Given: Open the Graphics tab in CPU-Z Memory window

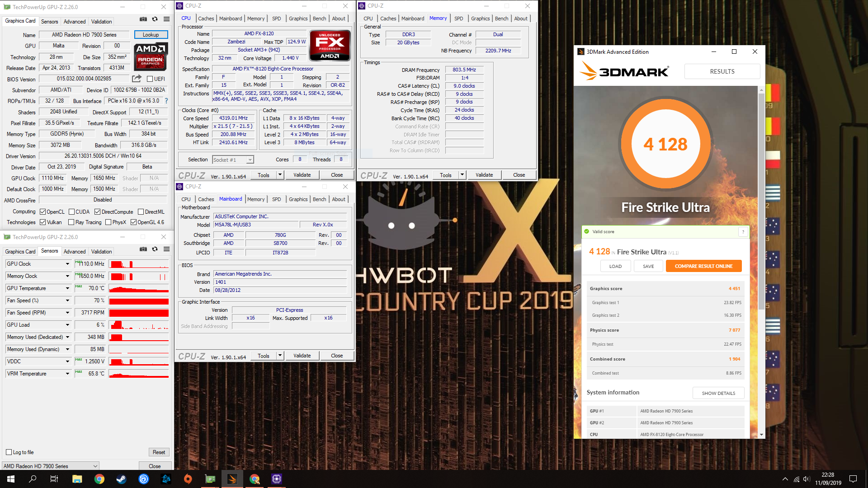Looking at the screenshot, I should (480, 19).
